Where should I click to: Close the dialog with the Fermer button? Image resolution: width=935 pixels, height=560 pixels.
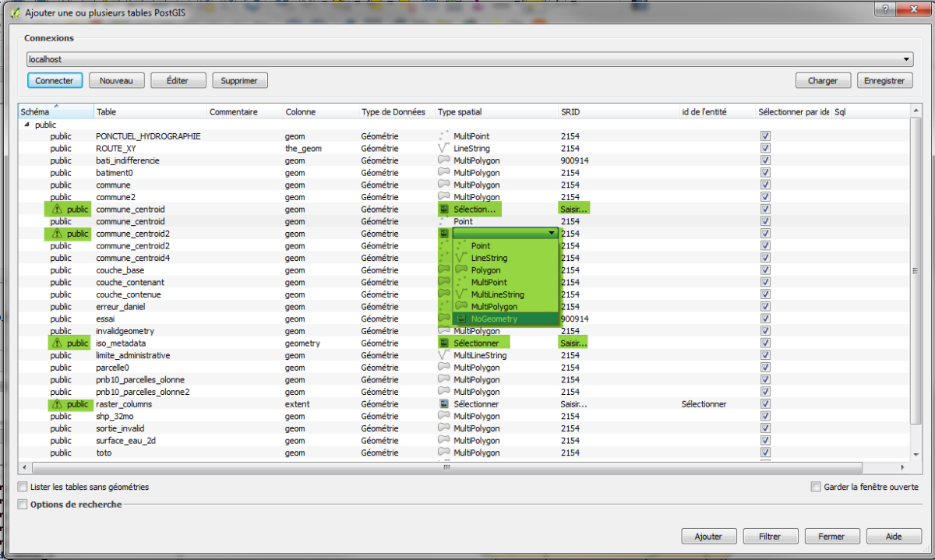832,537
